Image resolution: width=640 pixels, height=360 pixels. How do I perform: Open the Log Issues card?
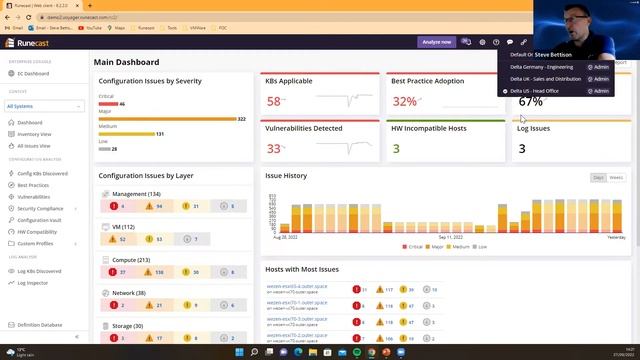tap(571, 141)
